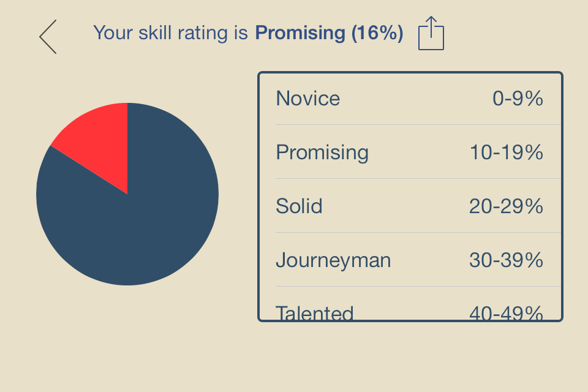Open the share sheet icon
This screenshot has width=588, height=392.
coord(431,34)
